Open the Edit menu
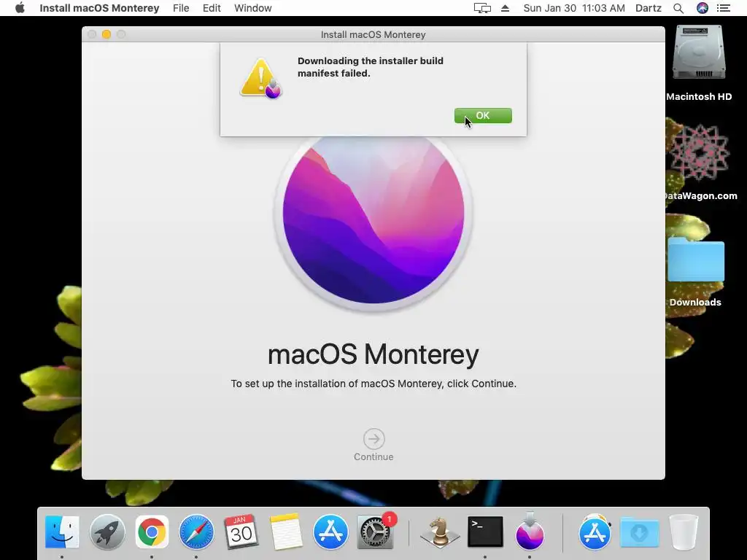The width and height of the screenshot is (747, 560). (212, 8)
